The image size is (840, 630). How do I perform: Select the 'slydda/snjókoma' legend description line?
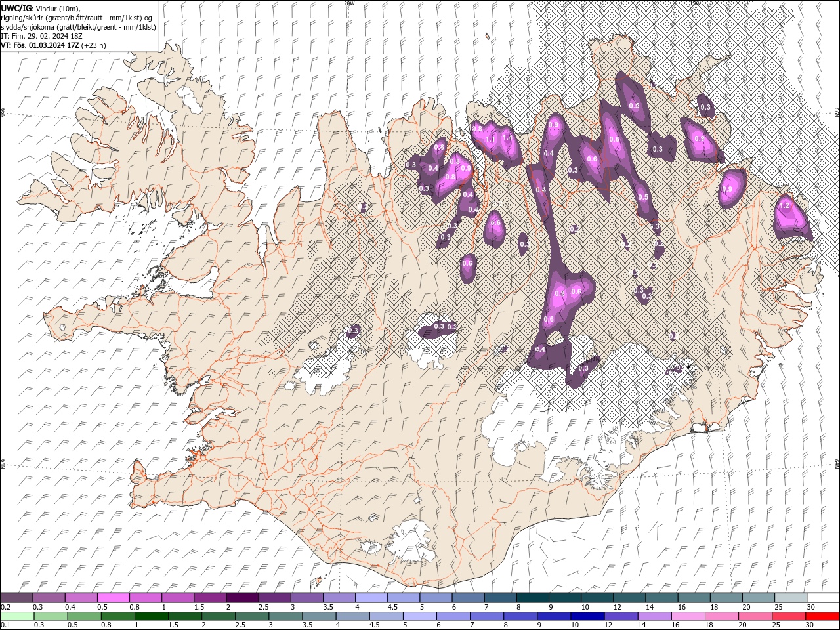tap(78, 27)
